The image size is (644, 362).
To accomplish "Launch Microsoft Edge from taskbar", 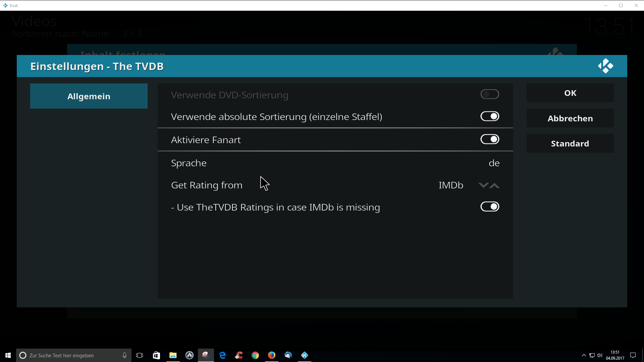I will click(222, 355).
